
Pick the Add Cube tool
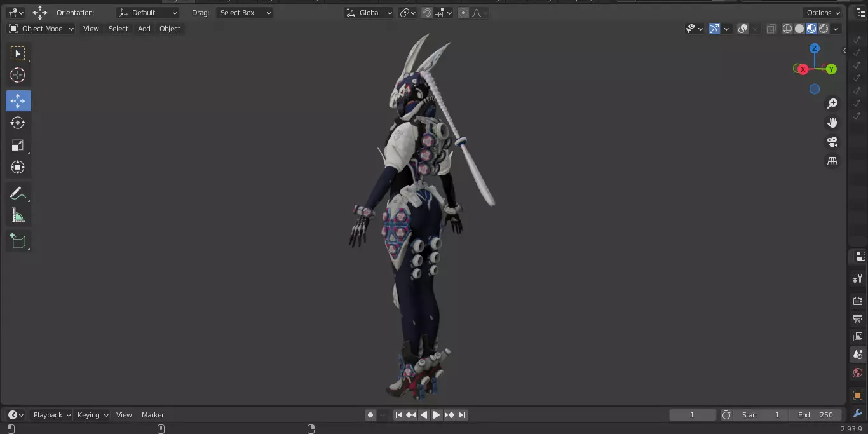18,241
